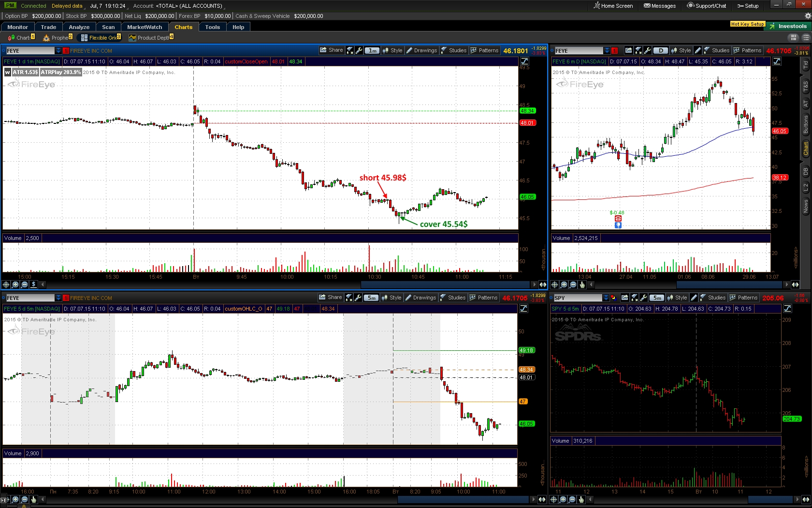This screenshot has width=812, height=508.
Task: Open the Style menu on the daily FEYE chart
Action: [681, 50]
